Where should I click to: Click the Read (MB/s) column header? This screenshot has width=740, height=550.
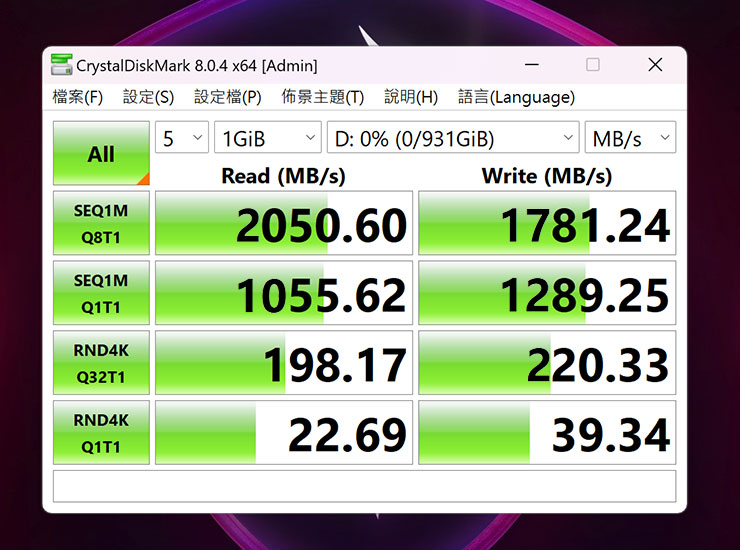point(284,176)
